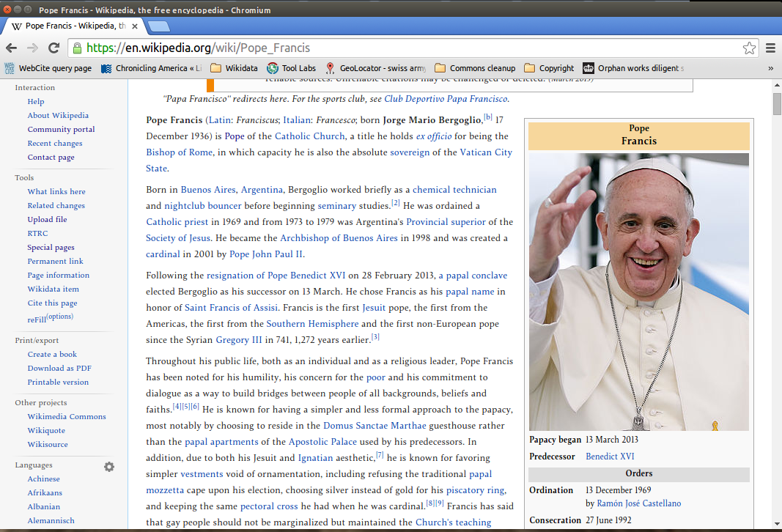This screenshot has height=532, width=782.
Task: Open the nightclub bouncer link
Action: coord(202,205)
